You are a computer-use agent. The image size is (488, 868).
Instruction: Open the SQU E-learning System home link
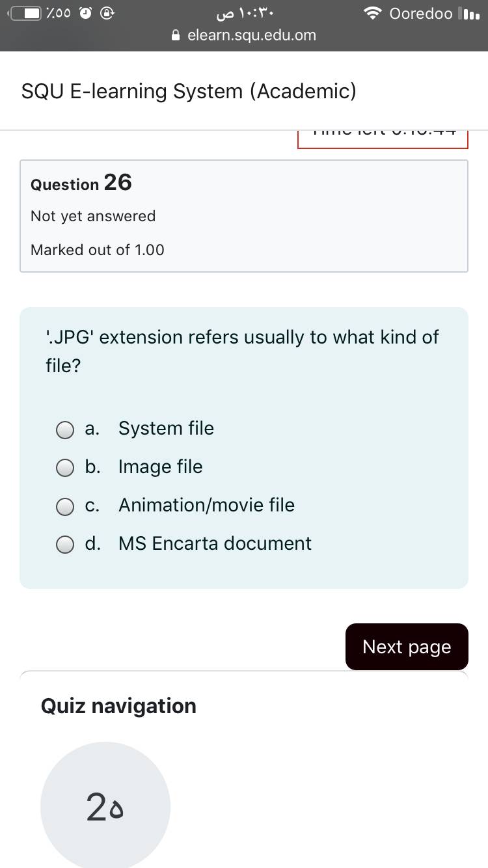point(189,91)
